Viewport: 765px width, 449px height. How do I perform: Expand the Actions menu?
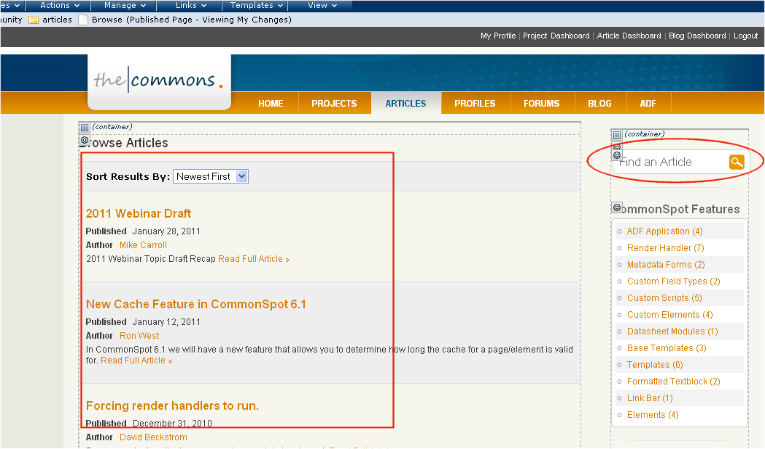[60, 5]
